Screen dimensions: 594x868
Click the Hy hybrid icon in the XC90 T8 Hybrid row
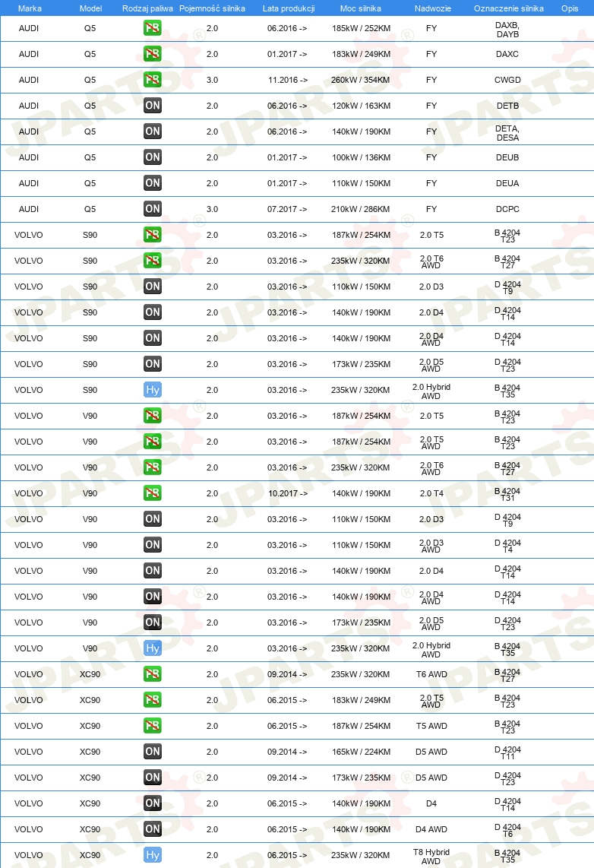153,855
